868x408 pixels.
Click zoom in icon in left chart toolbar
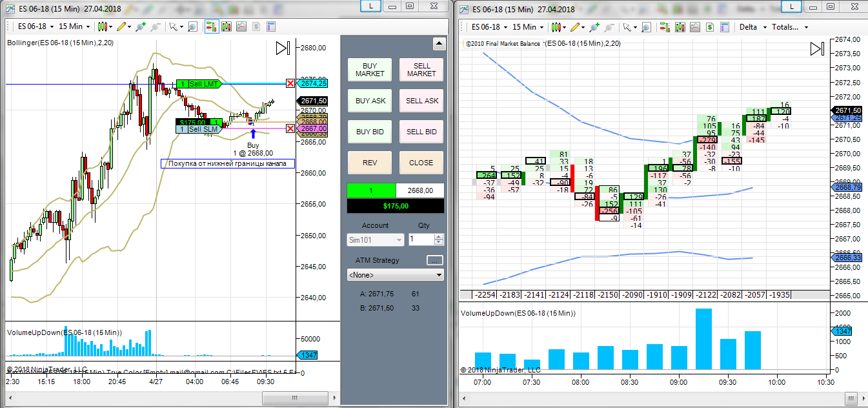click(141, 26)
